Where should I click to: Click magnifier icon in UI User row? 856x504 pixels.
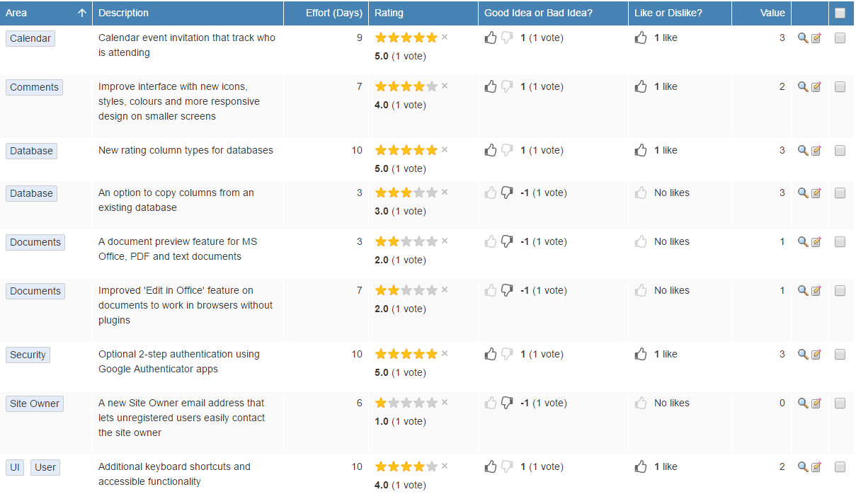(x=802, y=467)
